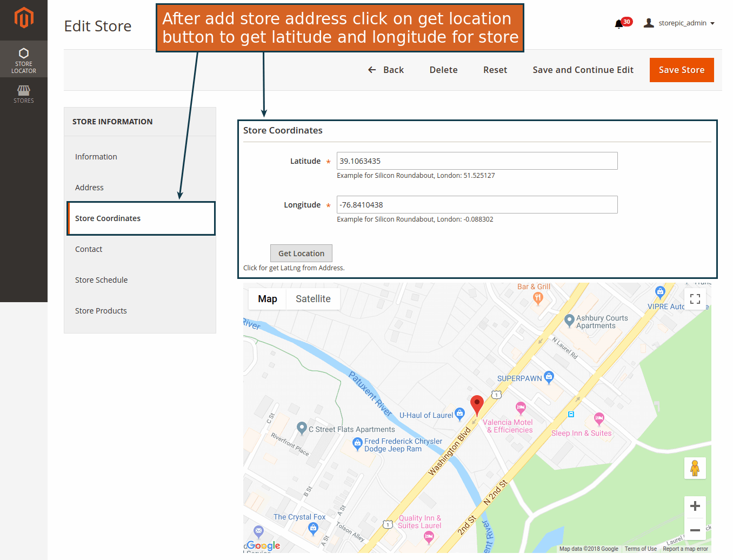Viewport: 733px width, 560px height.
Task: Zoom in on the map
Action: tap(695, 506)
